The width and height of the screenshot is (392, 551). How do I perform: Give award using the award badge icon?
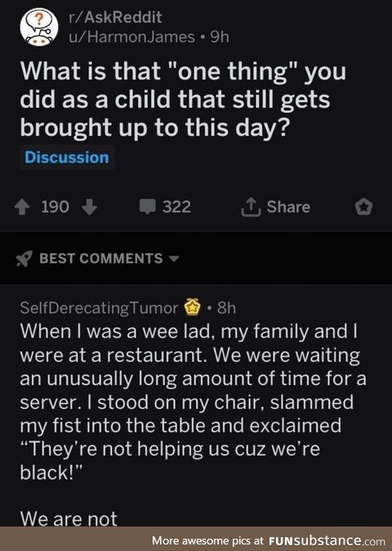click(x=363, y=207)
